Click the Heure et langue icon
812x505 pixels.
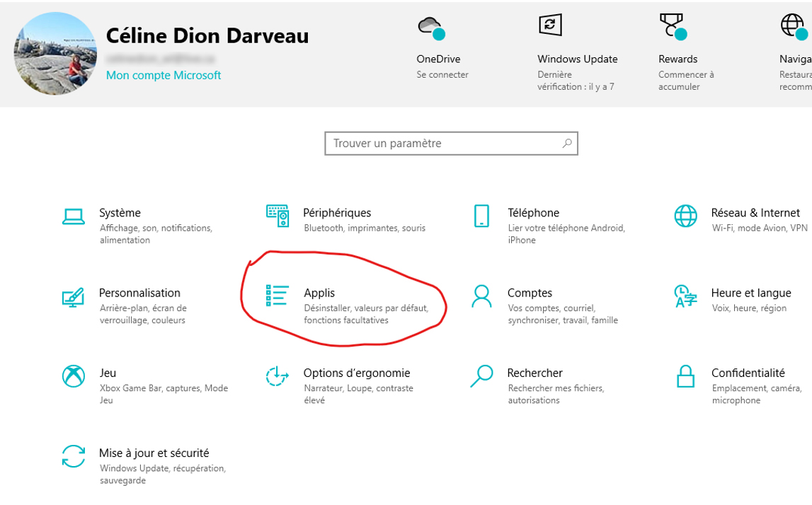685,296
